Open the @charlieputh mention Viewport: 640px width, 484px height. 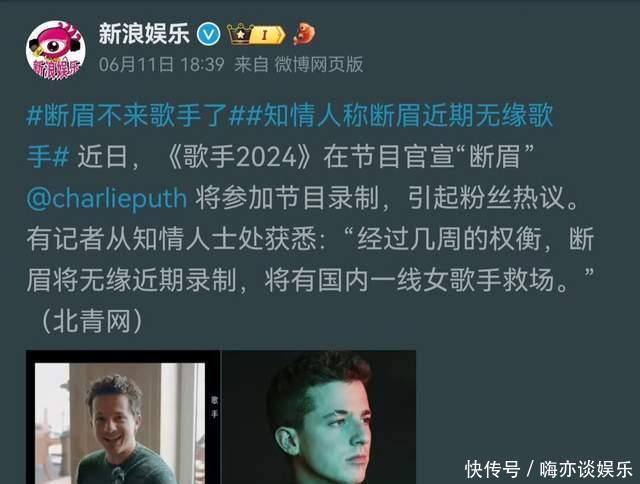[107, 198]
